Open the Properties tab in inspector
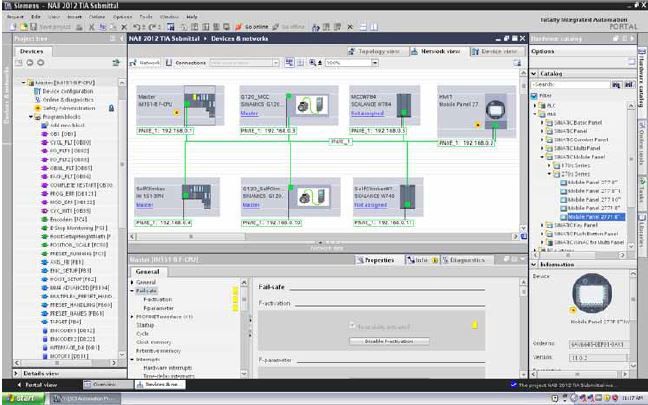This screenshot has height=405, width=648. tap(376, 260)
